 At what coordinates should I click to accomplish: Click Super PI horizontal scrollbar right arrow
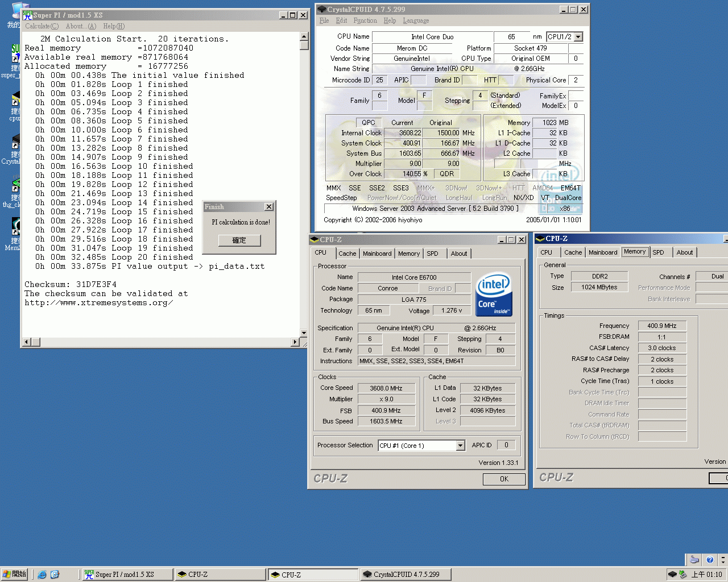pos(295,342)
